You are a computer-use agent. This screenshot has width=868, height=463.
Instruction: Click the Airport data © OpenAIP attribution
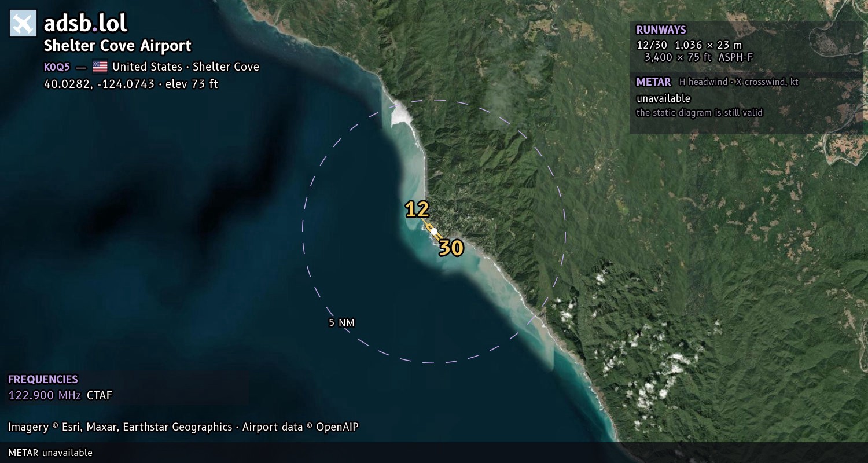coord(300,427)
